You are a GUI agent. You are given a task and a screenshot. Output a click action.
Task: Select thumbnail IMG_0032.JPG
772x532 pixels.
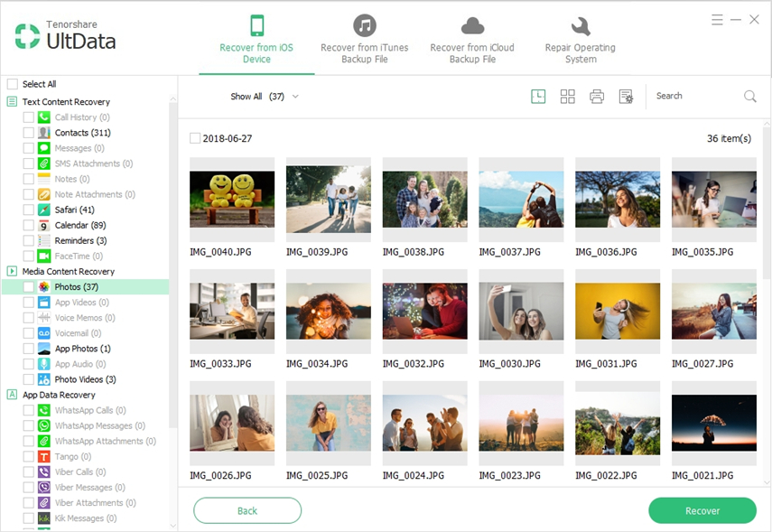coord(425,311)
